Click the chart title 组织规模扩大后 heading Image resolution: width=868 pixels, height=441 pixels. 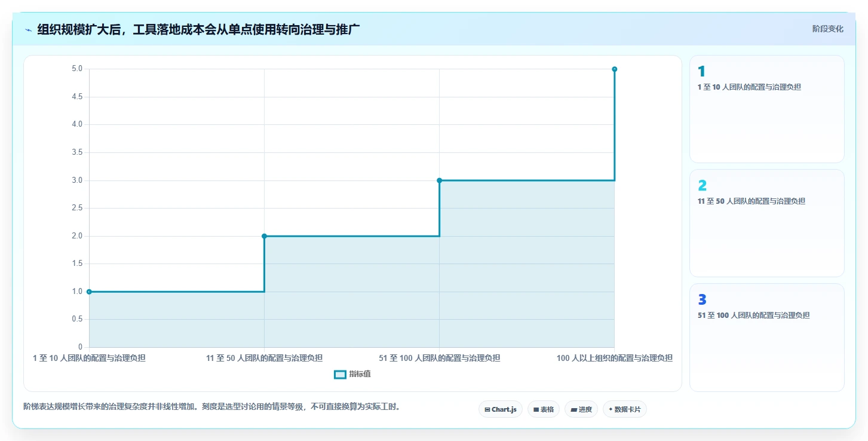(198, 29)
